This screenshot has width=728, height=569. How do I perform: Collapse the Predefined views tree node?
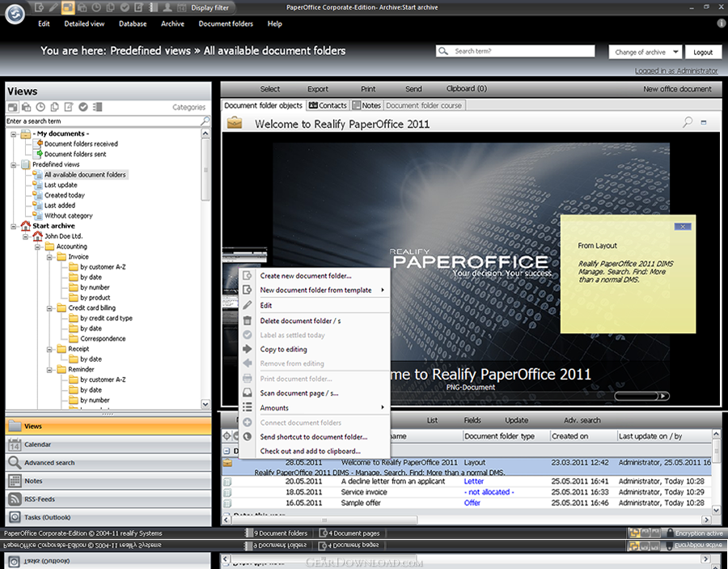pyautogui.click(x=14, y=164)
